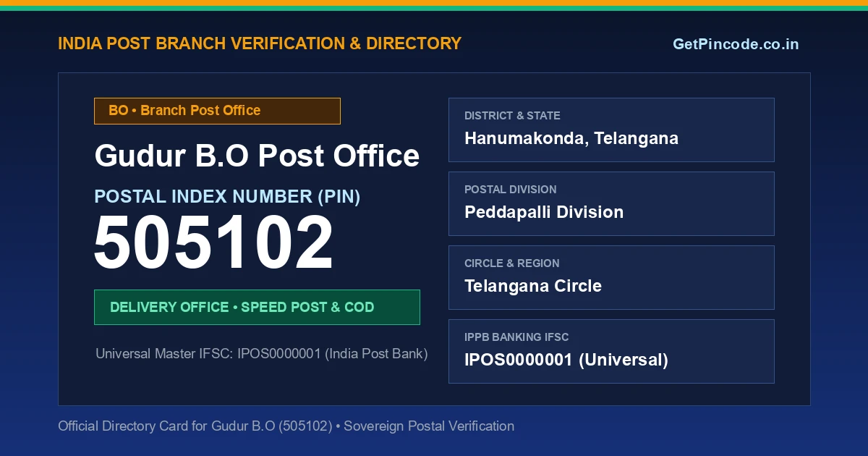Image resolution: width=868 pixels, height=456 pixels.
Task: Select the large 505102 PIN number
Action: [214, 244]
